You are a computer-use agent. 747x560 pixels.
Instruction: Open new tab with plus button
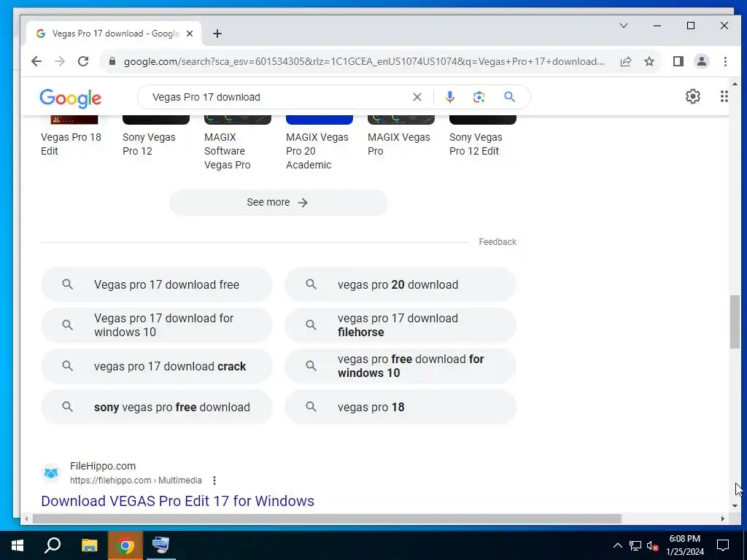click(217, 34)
